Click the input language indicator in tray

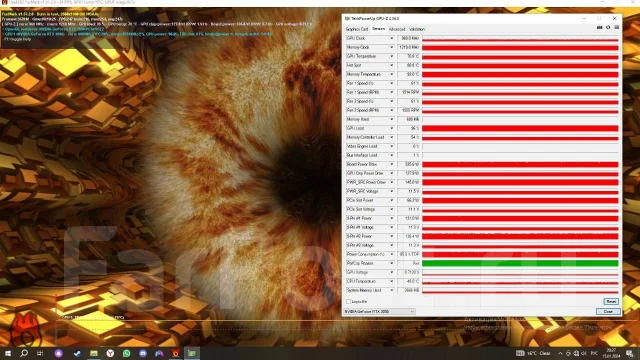click(594, 353)
